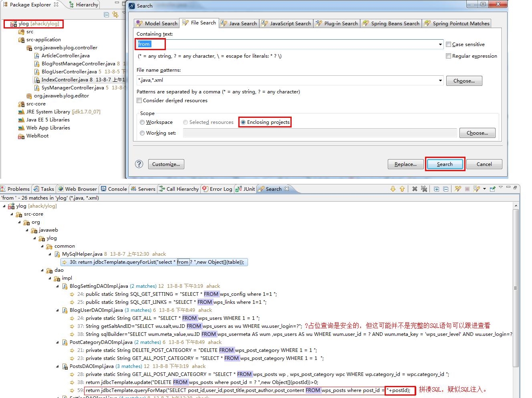This screenshot has width=532, height=398.
Task: Click help question mark icon in dialog
Action: tap(139, 164)
